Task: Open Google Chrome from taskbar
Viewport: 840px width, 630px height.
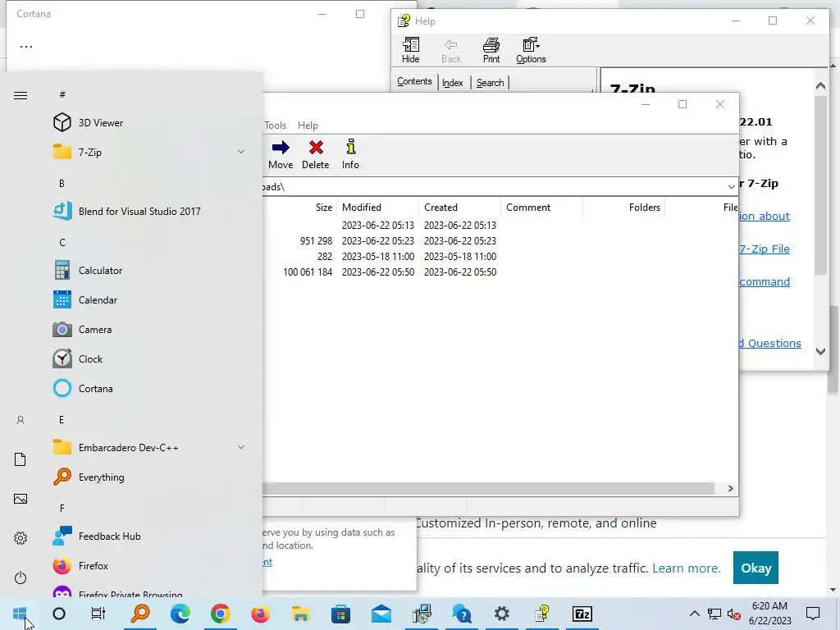Action: [220, 614]
